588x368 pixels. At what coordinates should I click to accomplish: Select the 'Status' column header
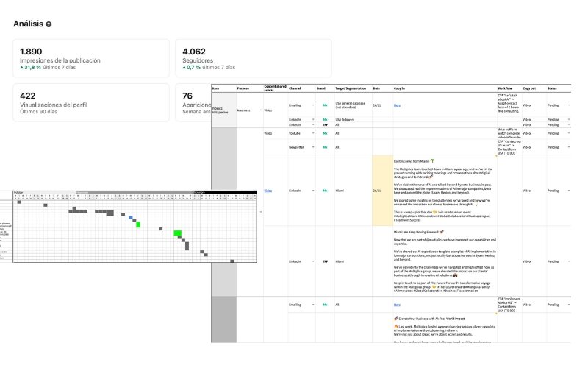[x=552, y=88]
